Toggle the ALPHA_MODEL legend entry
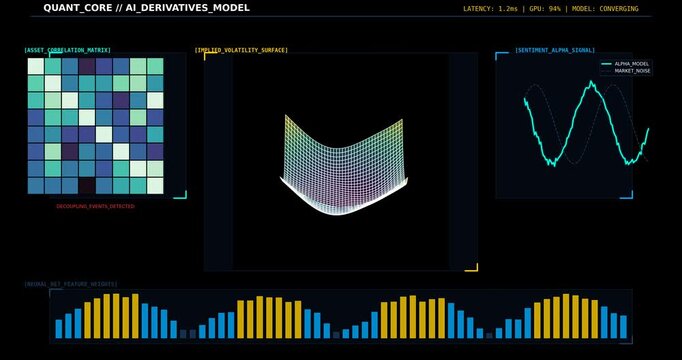 coord(625,64)
